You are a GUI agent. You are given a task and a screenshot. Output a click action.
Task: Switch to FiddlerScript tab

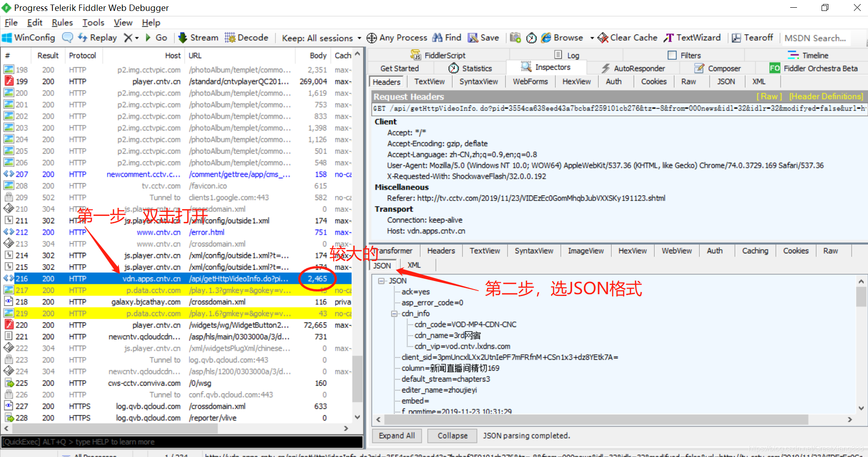coord(438,55)
